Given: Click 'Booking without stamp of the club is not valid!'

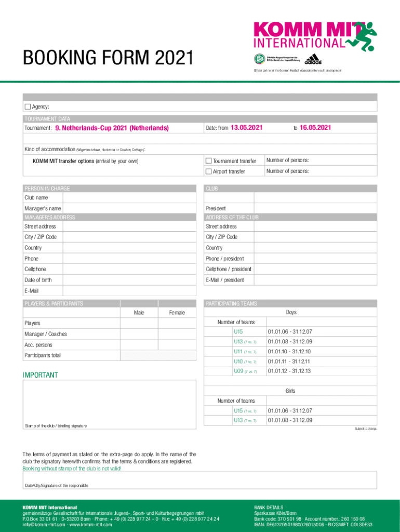Looking at the screenshot, I should [x=72, y=468].
